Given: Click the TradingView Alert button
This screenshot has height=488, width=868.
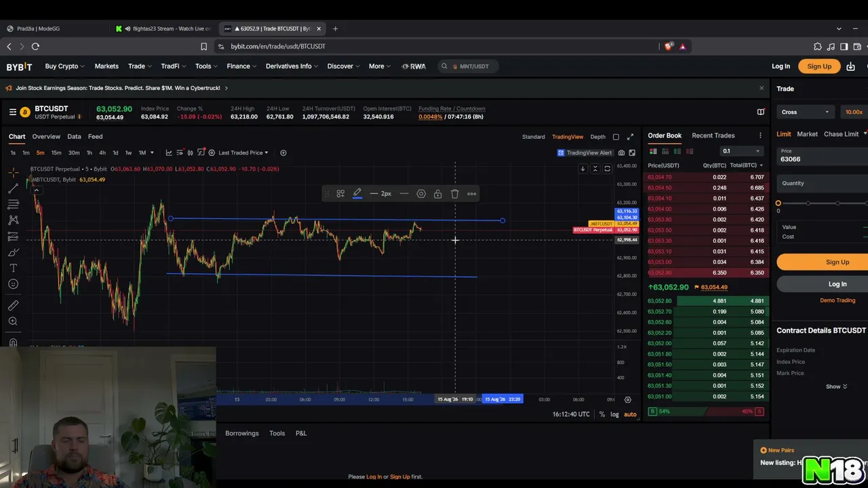Looking at the screenshot, I should [584, 153].
